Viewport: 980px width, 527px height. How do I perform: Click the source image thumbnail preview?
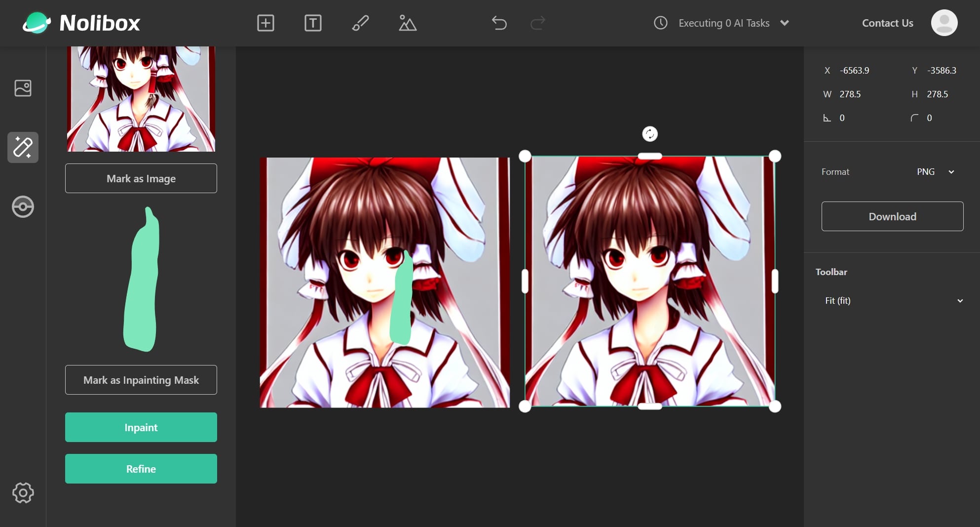tap(141, 99)
